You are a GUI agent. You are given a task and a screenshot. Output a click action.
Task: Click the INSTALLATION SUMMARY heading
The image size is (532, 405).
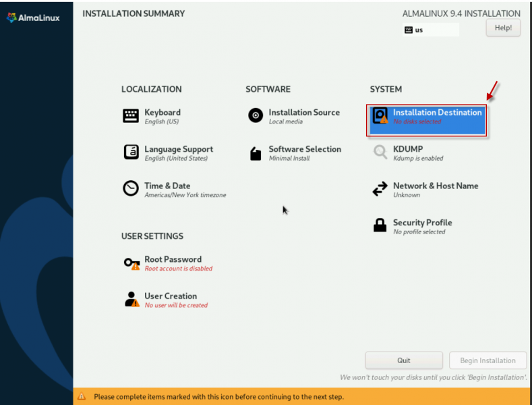point(134,13)
